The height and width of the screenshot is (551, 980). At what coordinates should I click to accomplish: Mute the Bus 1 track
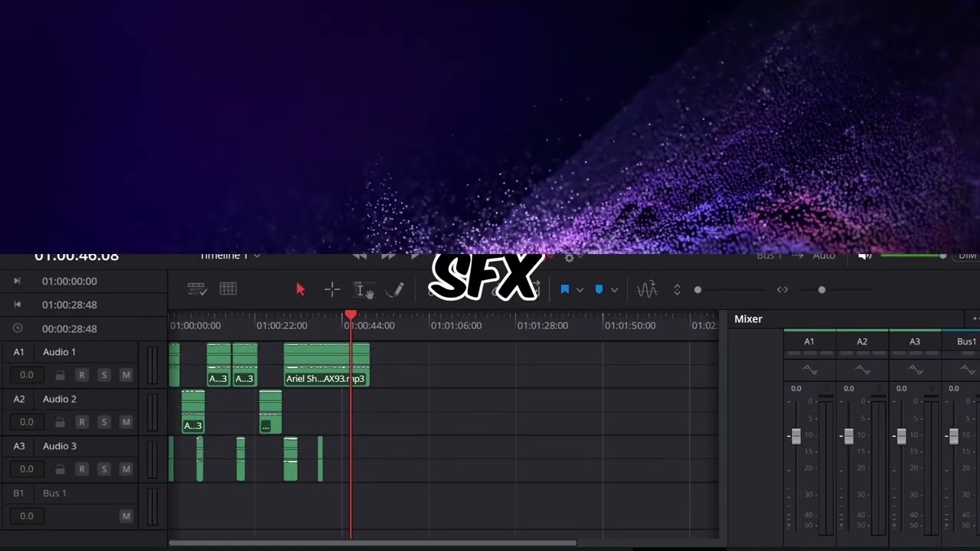tap(126, 517)
